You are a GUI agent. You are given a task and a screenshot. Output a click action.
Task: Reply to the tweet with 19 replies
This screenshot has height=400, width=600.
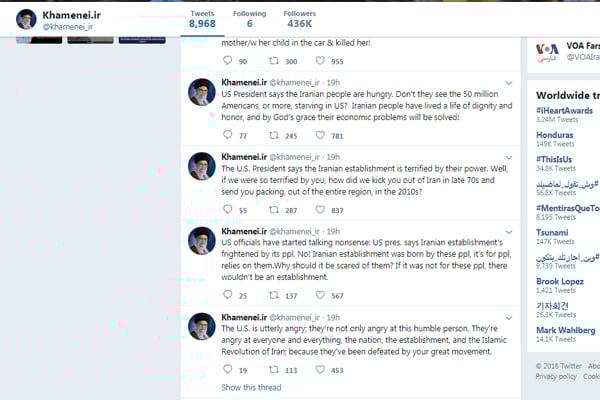227,370
